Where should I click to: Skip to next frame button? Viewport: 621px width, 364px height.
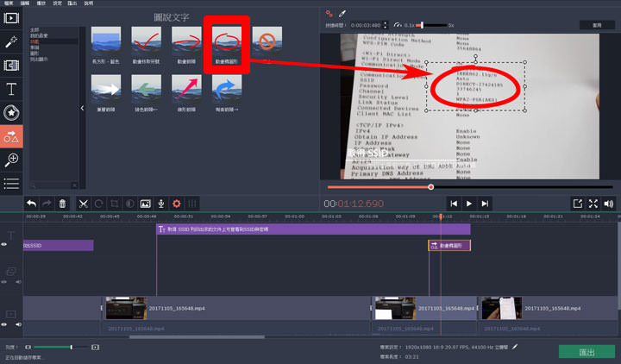pos(485,204)
